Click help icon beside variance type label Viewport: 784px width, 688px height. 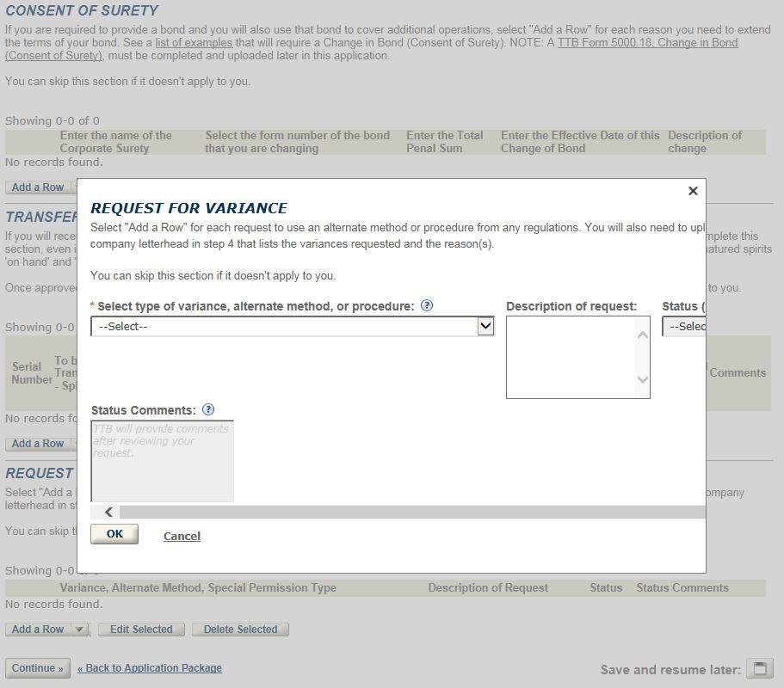click(427, 305)
